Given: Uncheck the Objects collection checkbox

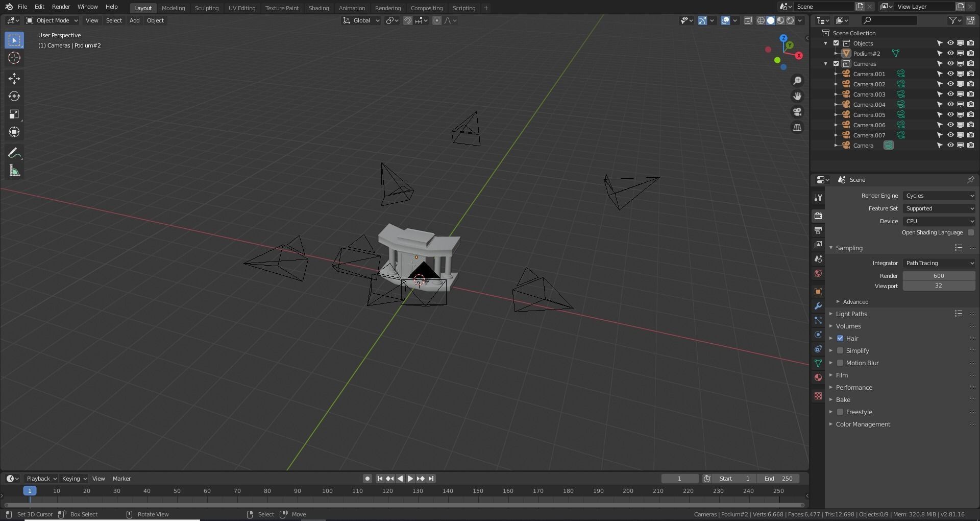Looking at the screenshot, I should (836, 43).
